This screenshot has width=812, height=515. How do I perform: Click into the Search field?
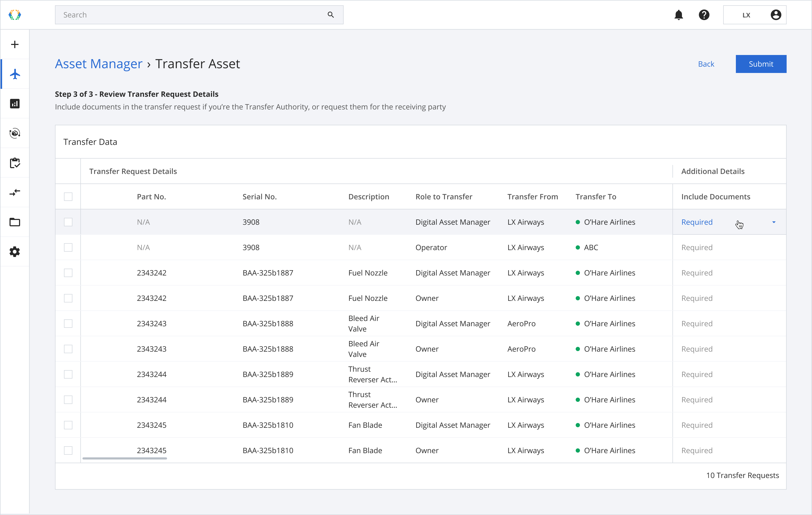pyautogui.click(x=199, y=15)
